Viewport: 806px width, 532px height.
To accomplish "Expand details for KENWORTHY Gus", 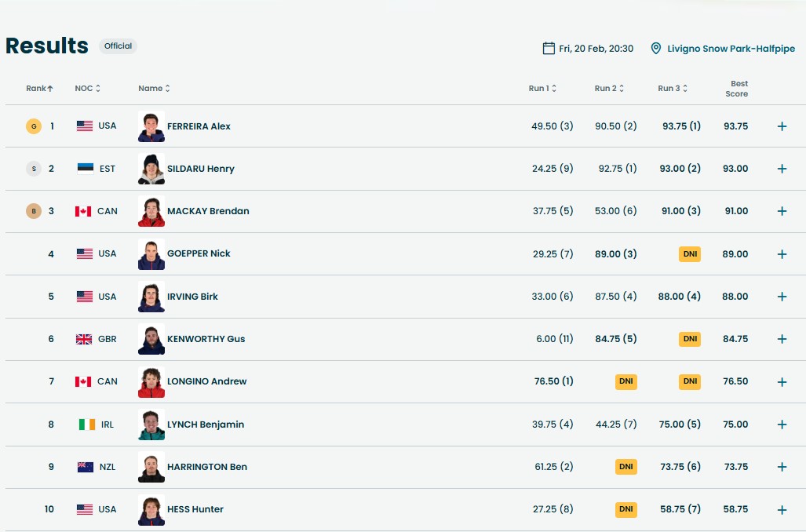I will pyautogui.click(x=782, y=339).
